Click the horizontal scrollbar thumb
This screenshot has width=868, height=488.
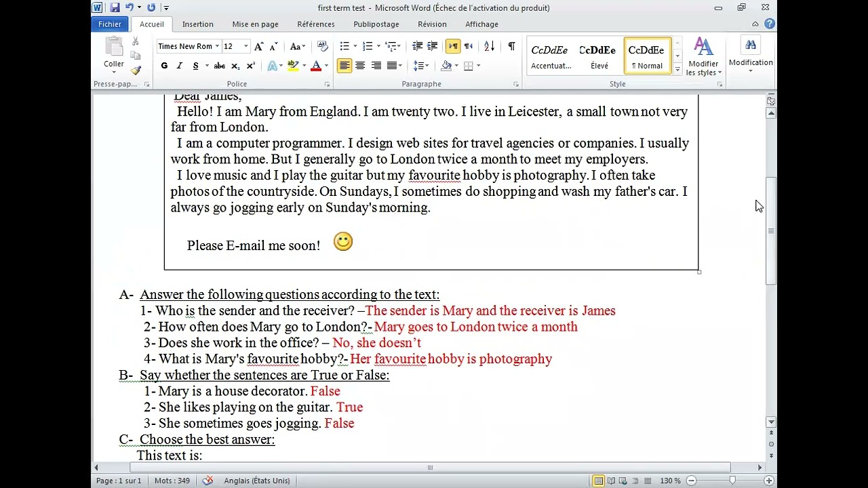coord(430,467)
